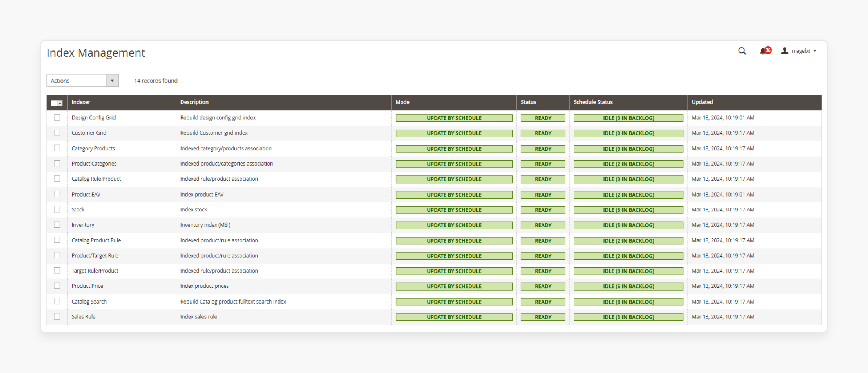
Task: Tick the Product Price checkbox
Action: [57, 286]
